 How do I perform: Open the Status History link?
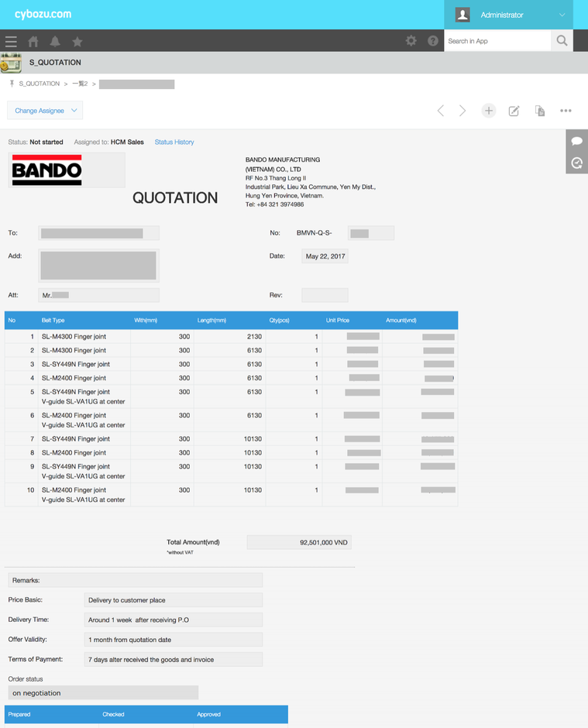pos(174,143)
